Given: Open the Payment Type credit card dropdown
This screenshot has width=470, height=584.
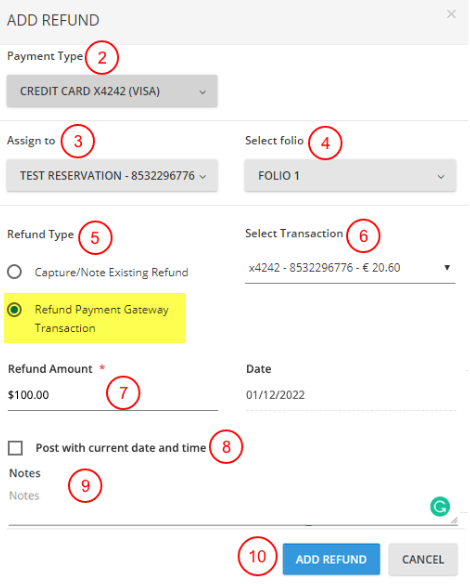Looking at the screenshot, I should click(112, 91).
